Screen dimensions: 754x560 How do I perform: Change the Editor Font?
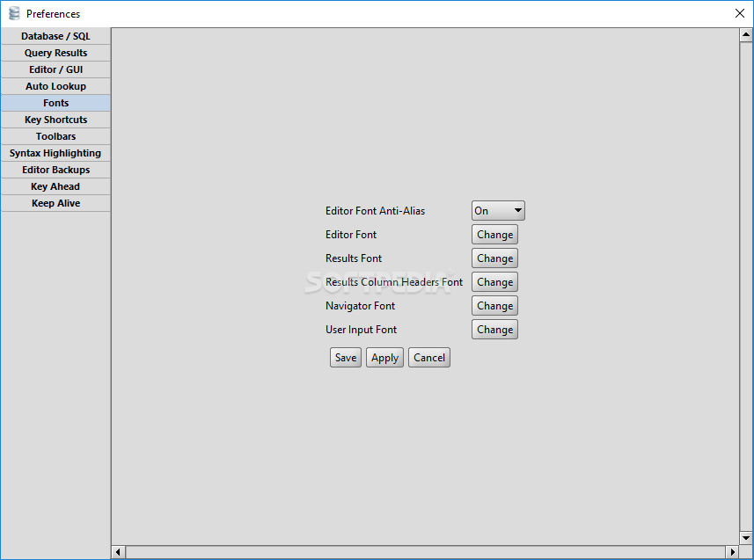click(x=494, y=235)
